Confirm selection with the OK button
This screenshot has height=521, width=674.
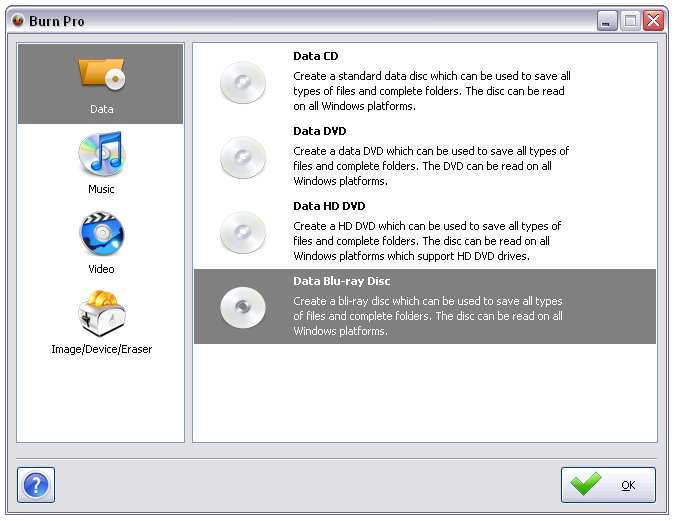point(608,485)
